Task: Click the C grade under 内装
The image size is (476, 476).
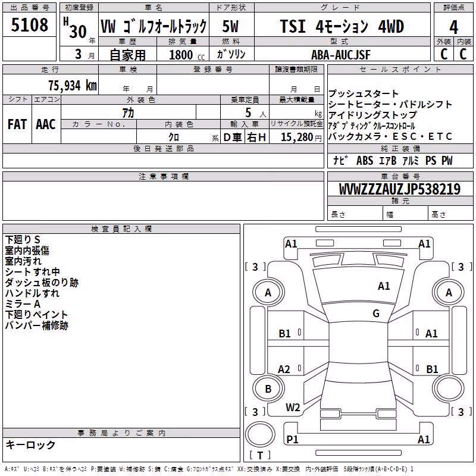Action: click(x=463, y=54)
